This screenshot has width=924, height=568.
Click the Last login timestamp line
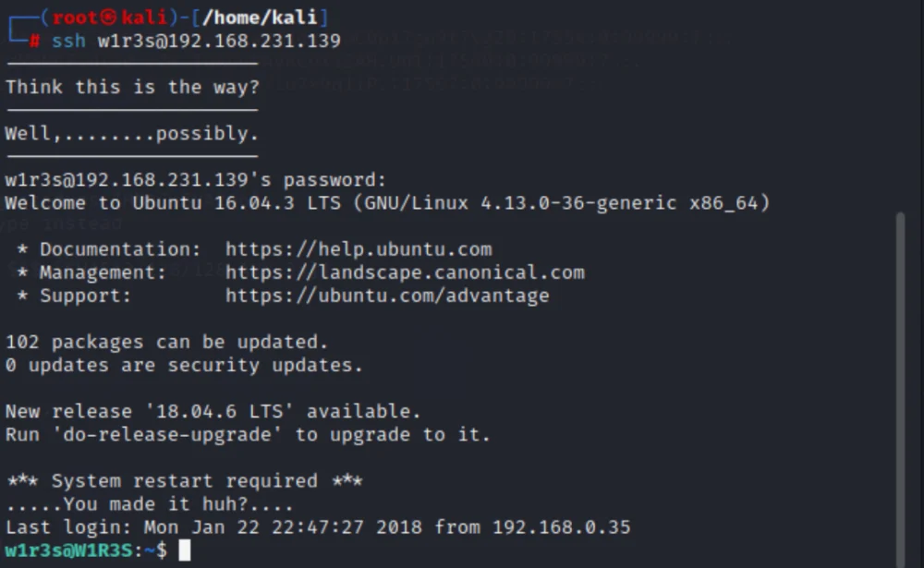tap(318, 526)
